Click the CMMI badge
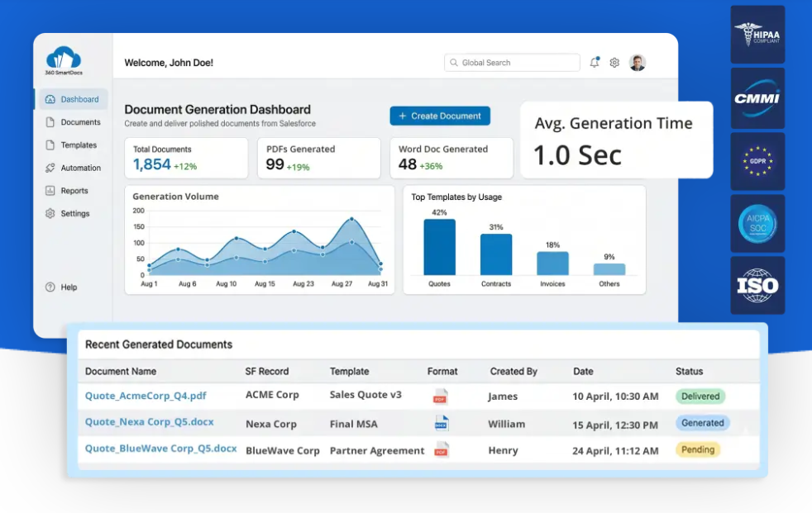The height and width of the screenshot is (513, 812). point(757,98)
